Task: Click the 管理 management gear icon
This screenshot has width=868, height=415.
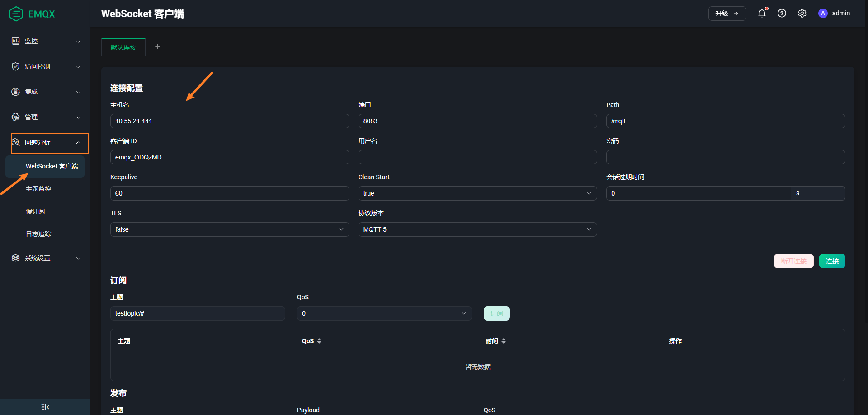Action: pos(15,117)
